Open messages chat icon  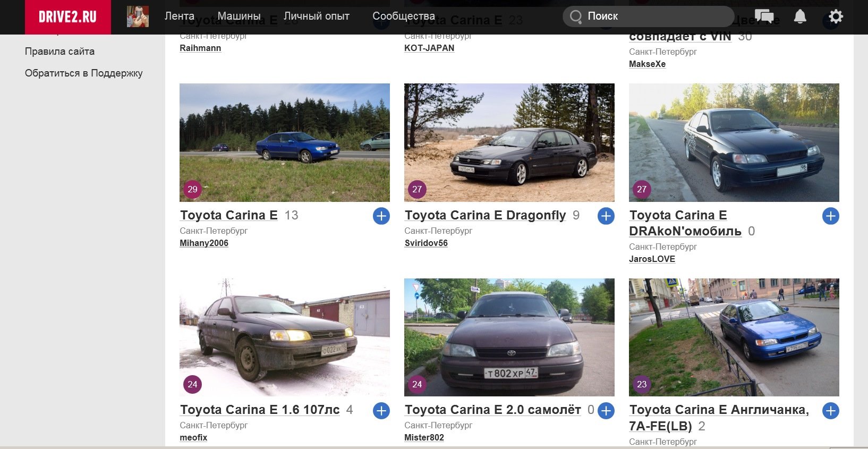[x=764, y=16]
